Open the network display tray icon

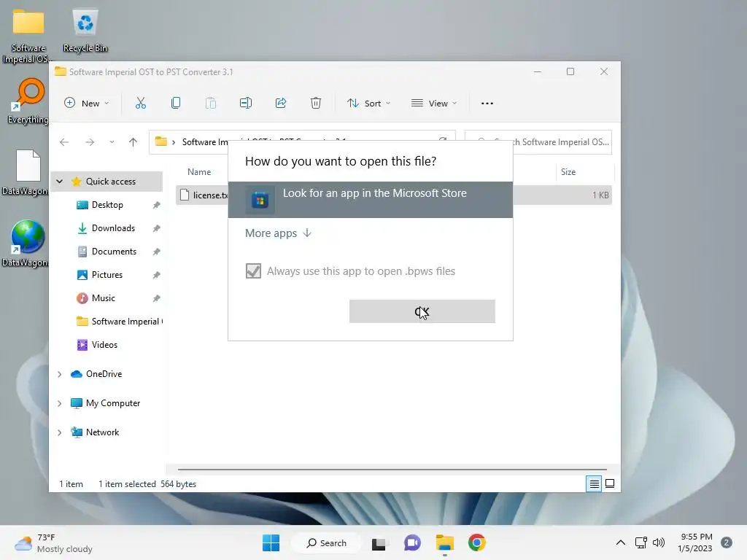640,542
